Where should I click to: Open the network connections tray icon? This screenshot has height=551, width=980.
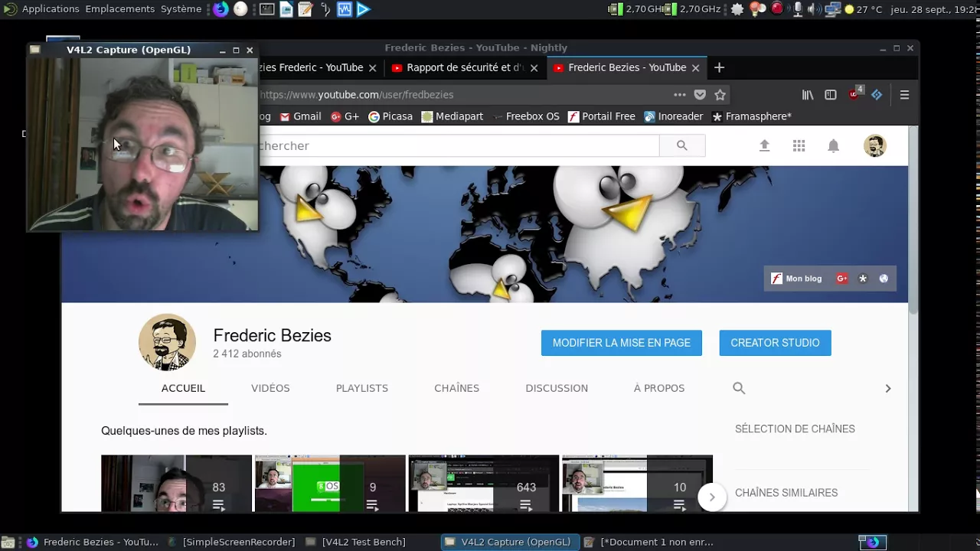click(x=832, y=9)
